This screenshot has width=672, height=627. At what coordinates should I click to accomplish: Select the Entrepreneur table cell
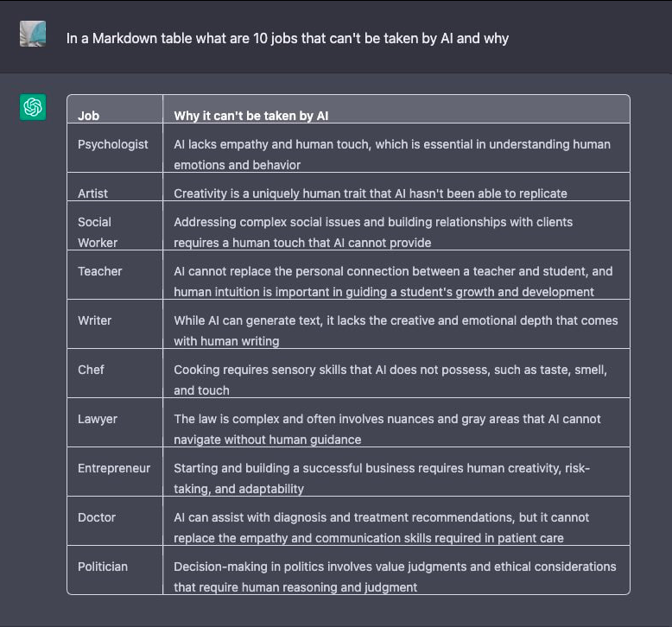click(114, 468)
